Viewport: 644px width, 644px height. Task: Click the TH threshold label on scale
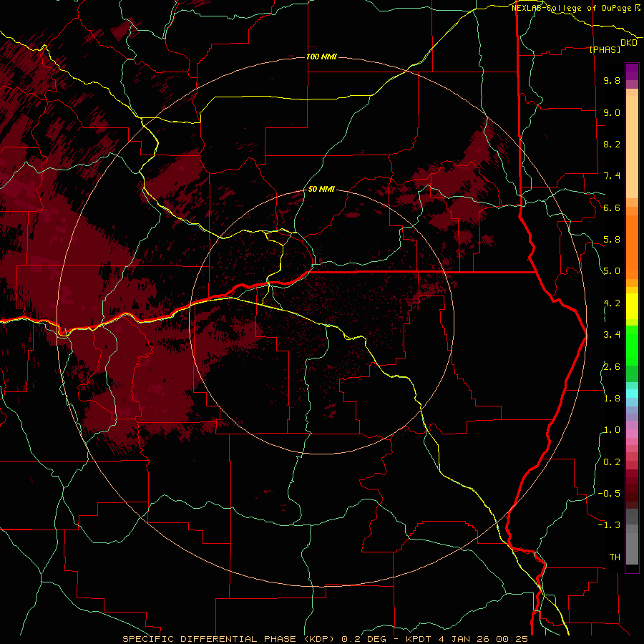tap(615, 557)
